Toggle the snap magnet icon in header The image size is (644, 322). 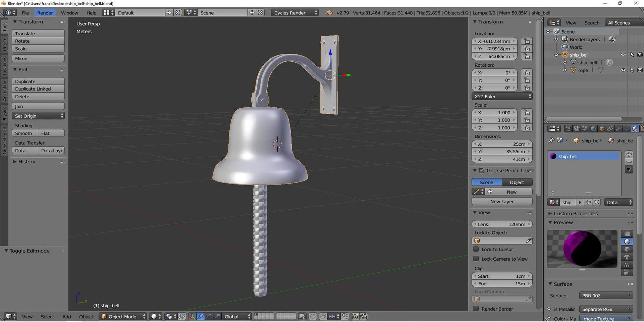(323, 316)
